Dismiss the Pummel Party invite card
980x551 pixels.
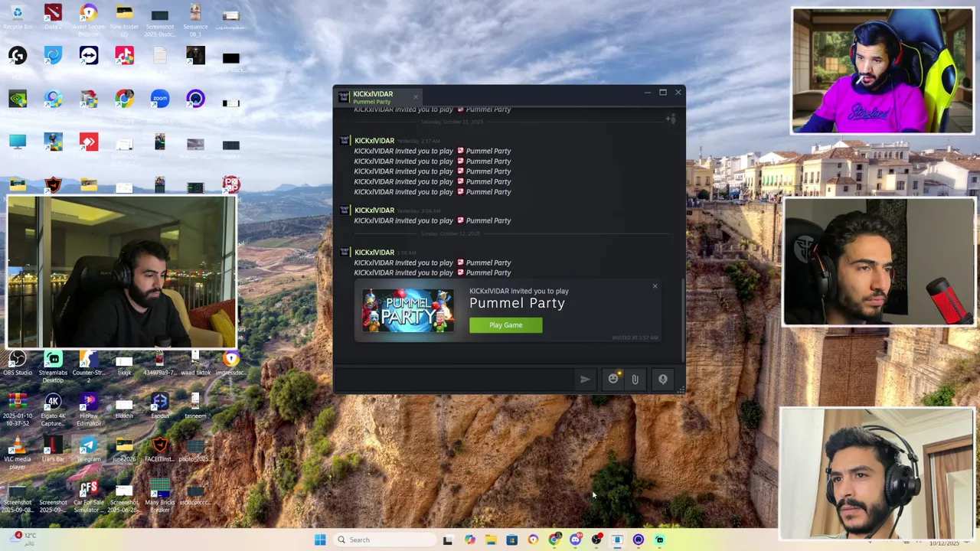click(x=655, y=286)
